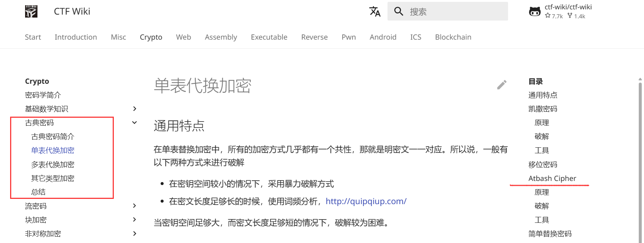Click the 通用特点 section heading
The width and height of the screenshot is (644, 243).
pyautogui.click(x=179, y=126)
